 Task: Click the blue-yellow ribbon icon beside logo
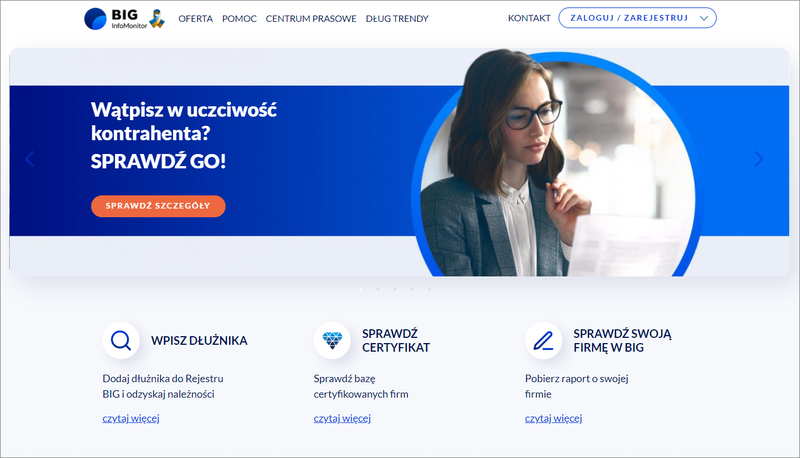[157, 19]
